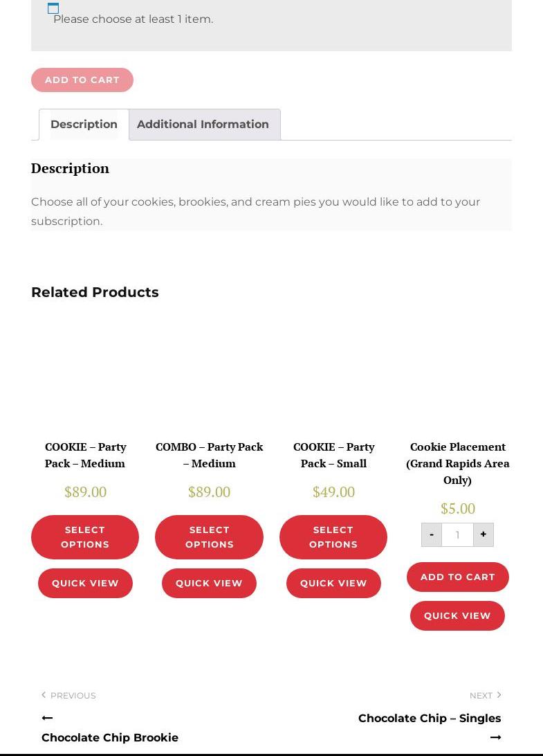The image size is (543, 756).
Task: Go to Chocolate Chip – Singles product
Action: 430,719
